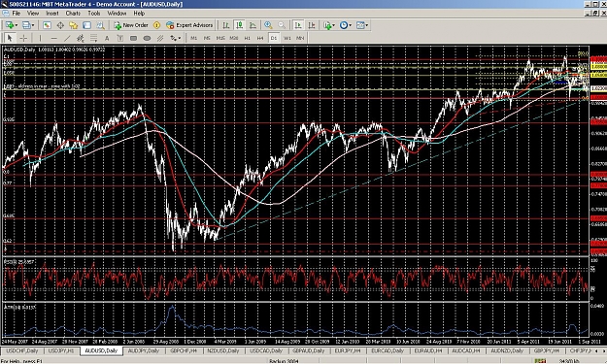
Task: Open the Tools menu
Action: coord(93,14)
